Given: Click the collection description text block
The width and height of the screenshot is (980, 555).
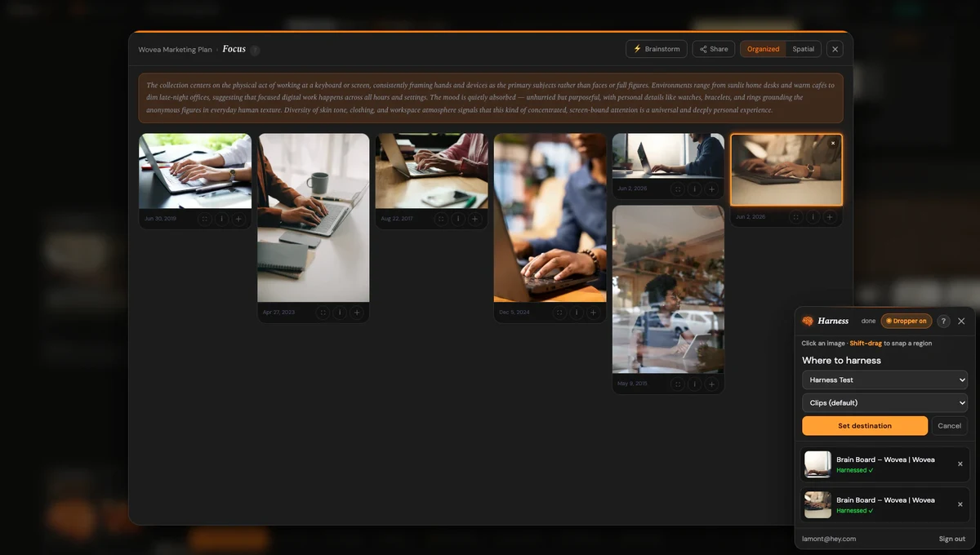Looking at the screenshot, I should [x=491, y=98].
